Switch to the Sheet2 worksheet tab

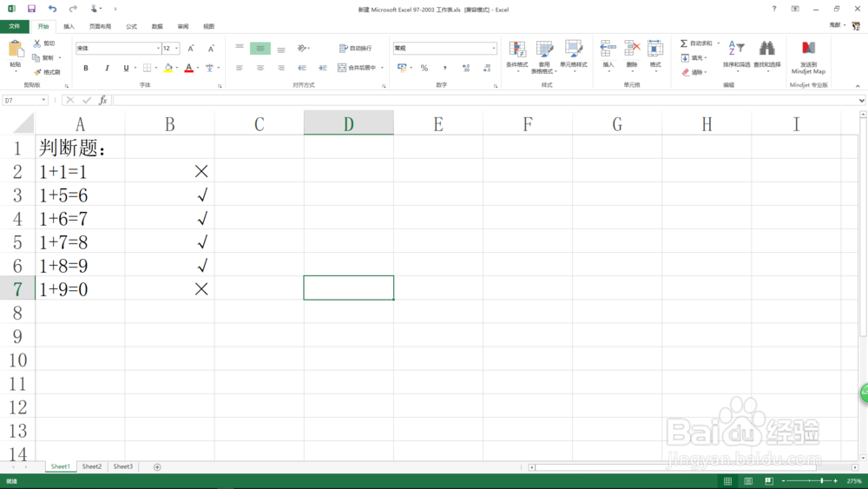92,466
